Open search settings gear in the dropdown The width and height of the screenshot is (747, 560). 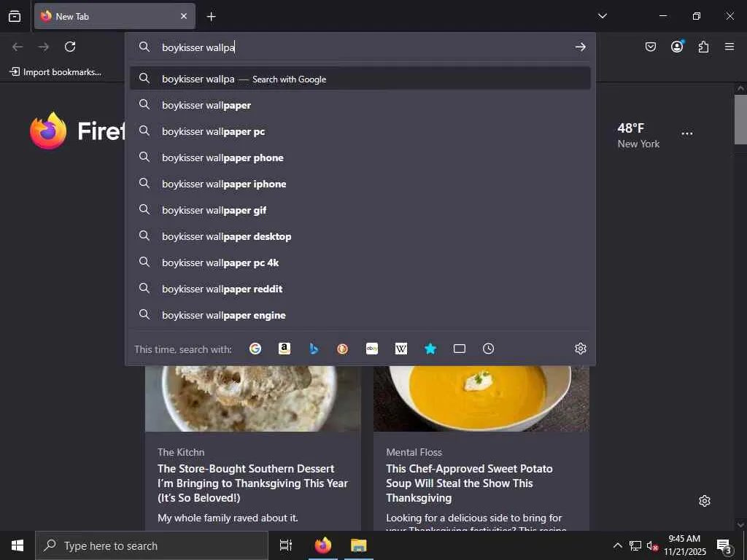[580, 349]
